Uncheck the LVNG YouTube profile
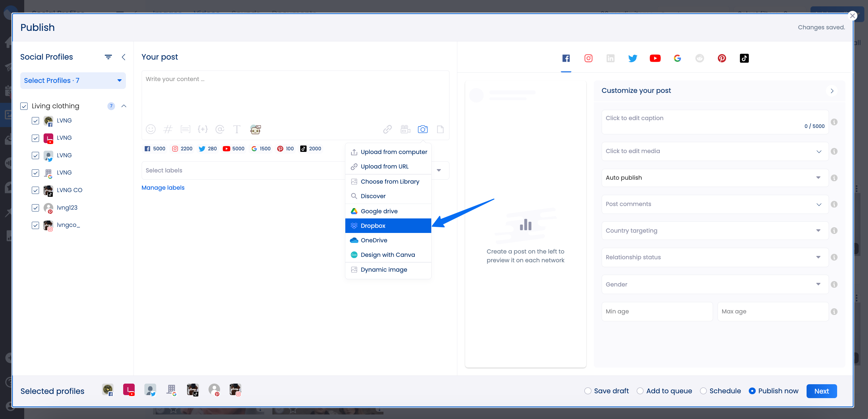Image resolution: width=868 pixels, height=419 pixels. pyautogui.click(x=35, y=138)
